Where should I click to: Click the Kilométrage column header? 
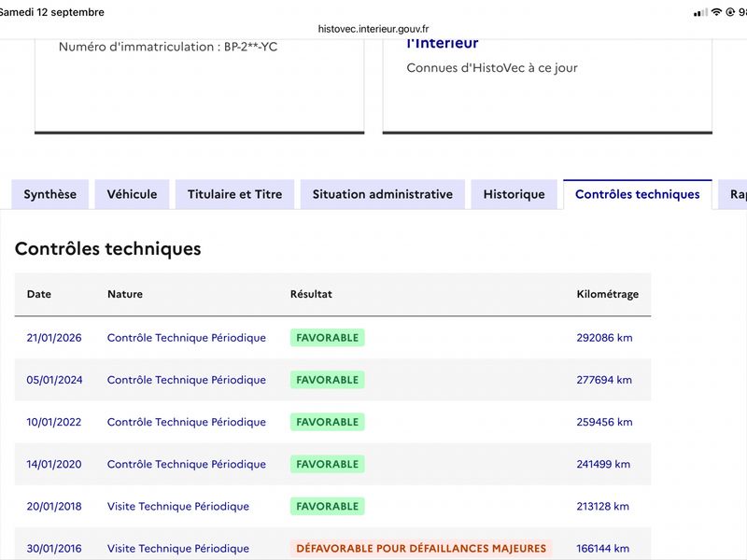[x=608, y=294]
